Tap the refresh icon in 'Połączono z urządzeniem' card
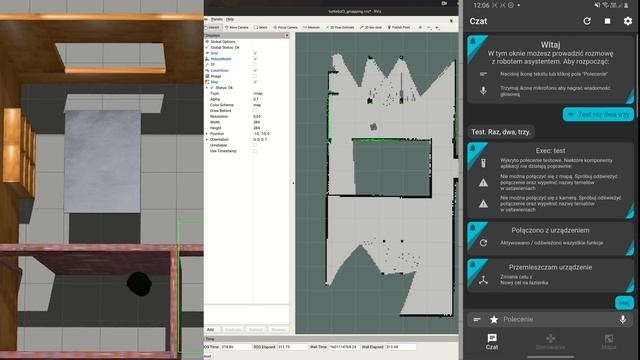The width and height of the screenshot is (640, 360). [x=483, y=243]
